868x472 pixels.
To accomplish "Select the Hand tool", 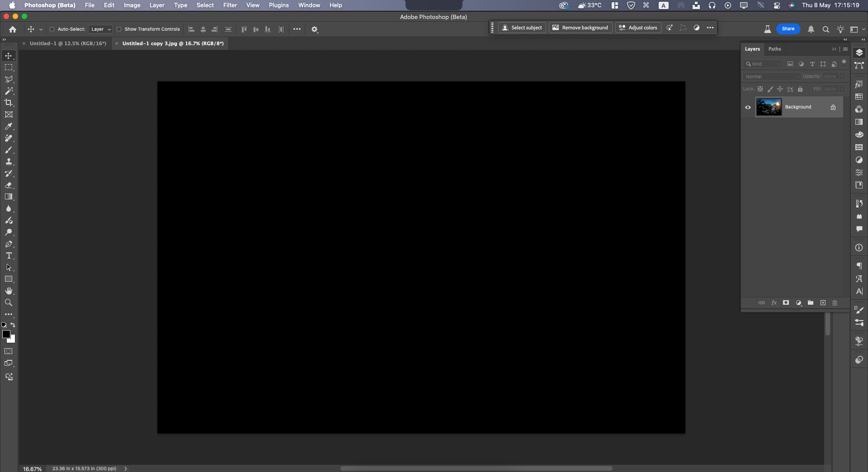I will coord(9,291).
